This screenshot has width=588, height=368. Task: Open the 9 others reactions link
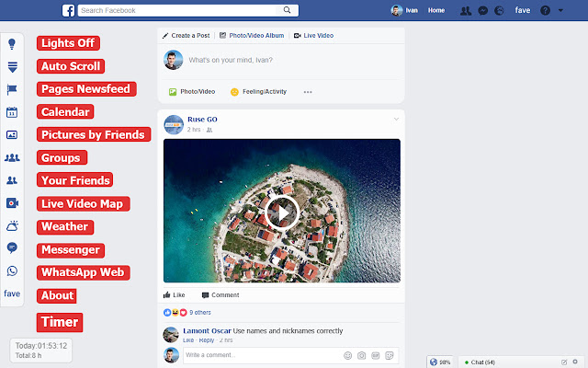pos(200,313)
